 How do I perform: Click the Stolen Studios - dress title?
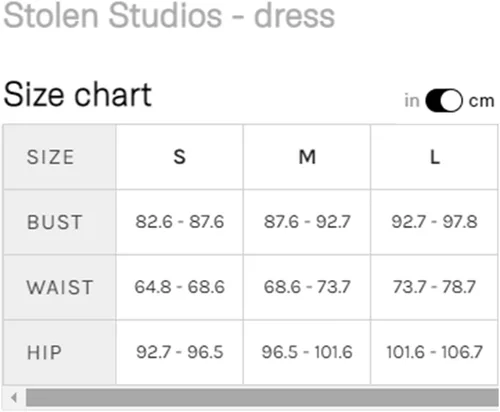[x=169, y=16]
